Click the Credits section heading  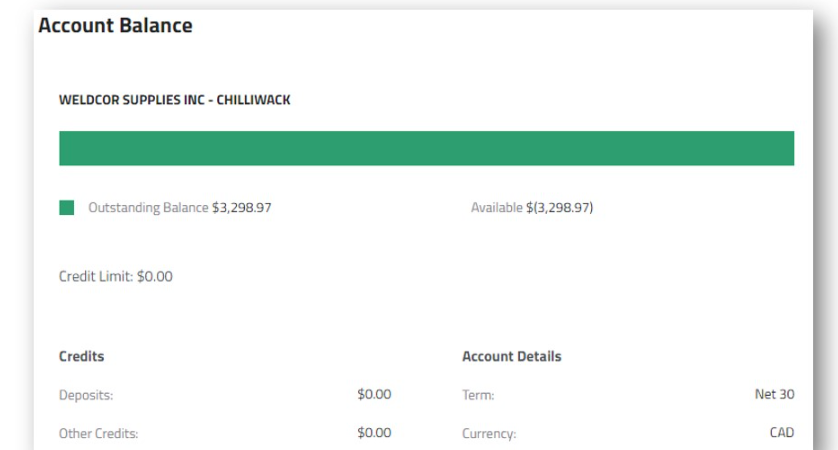coord(82,356)
